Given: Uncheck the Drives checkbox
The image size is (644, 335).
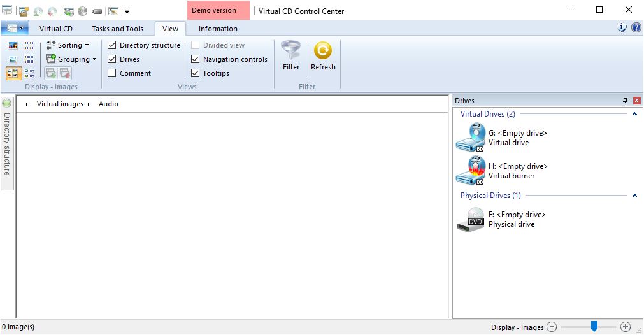Looking at the screenshot, I should [111, 59].
